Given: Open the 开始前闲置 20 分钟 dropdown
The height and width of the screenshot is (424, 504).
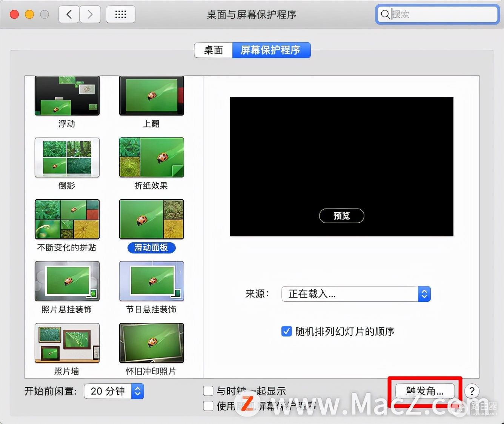Looking at the screenshot, I should pos(114,391).
